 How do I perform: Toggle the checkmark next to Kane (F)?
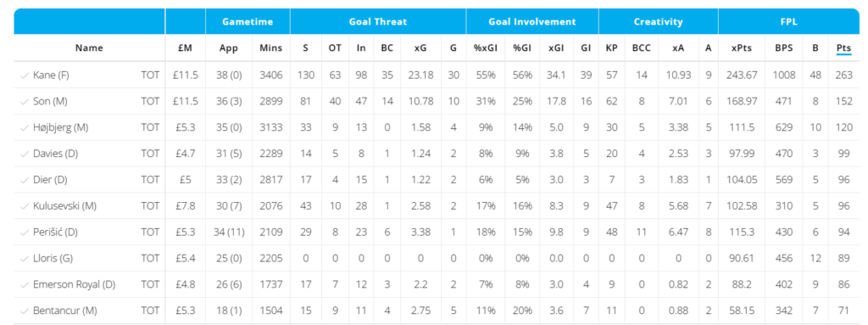24,75
